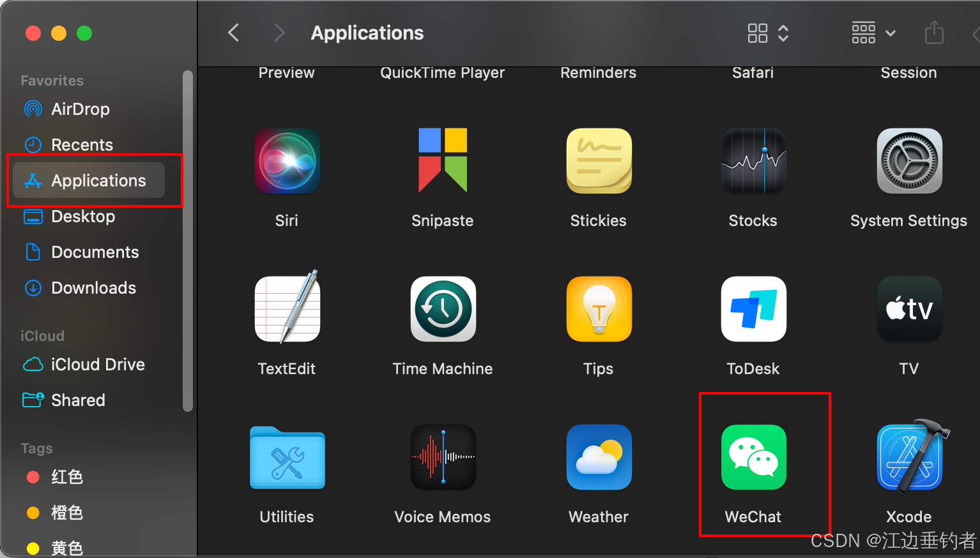The height and width of the screenshot is (558, 980).
Task: Open Documents from the sidebar
Action: (89, 252)
